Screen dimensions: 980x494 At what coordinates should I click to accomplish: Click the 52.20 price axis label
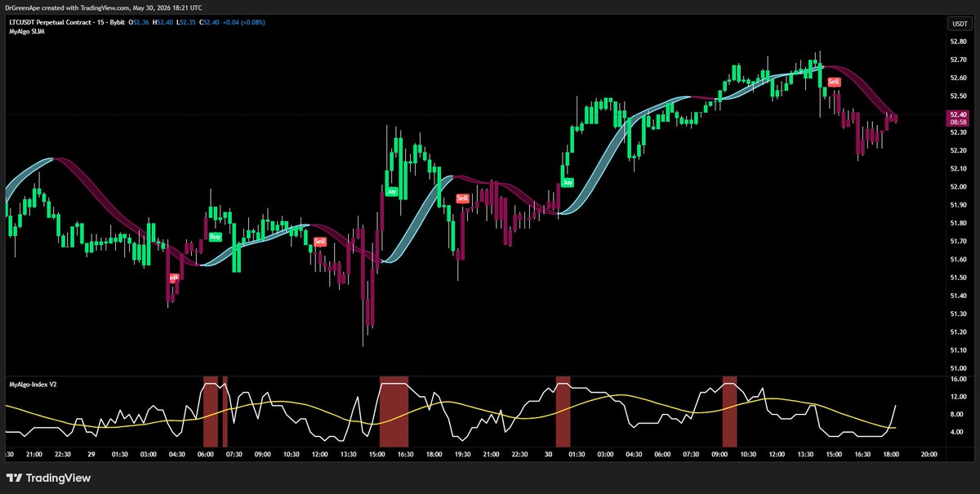(959, 151)
